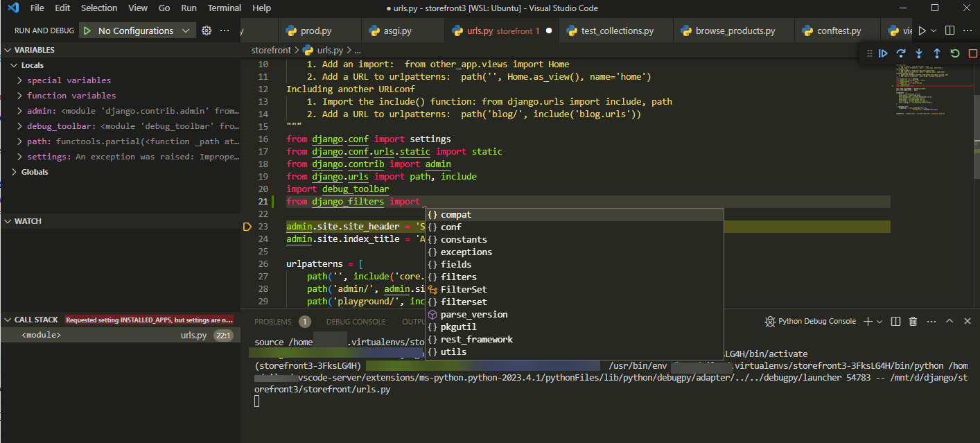Choose parse_version from autocomplete list
This screenshot has height=443, width=980.
(x=574, y=314)
